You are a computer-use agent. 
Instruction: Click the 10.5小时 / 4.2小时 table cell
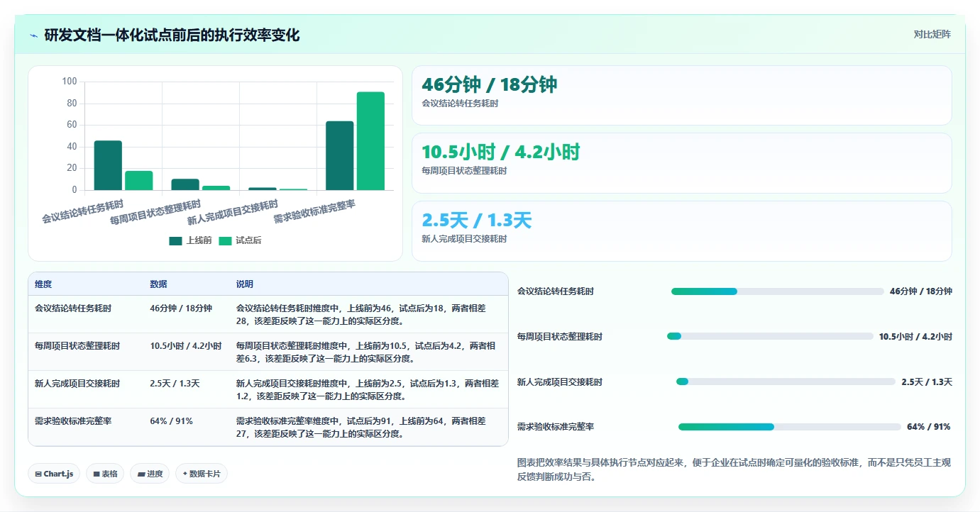coord(186,346)
